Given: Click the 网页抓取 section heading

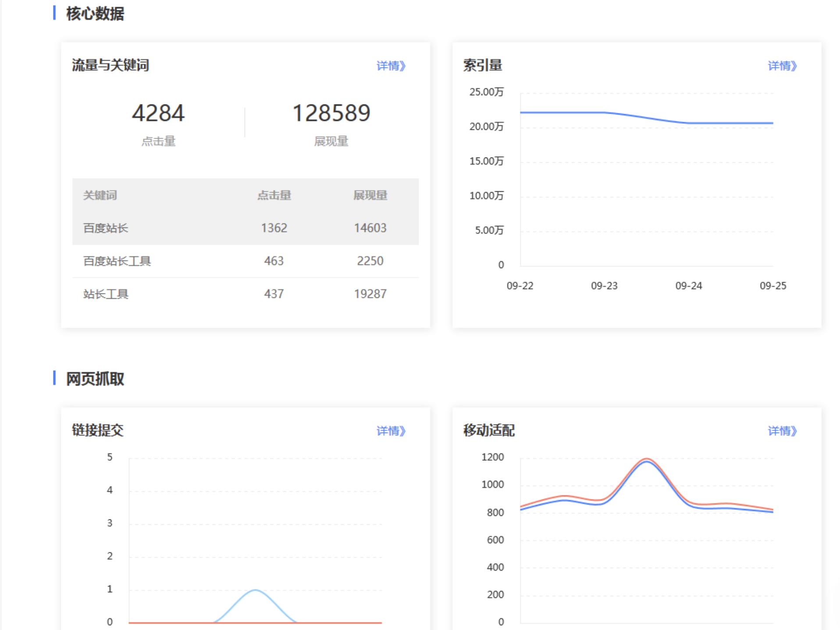Looking at the screenshot, I should tap(95, 379).
